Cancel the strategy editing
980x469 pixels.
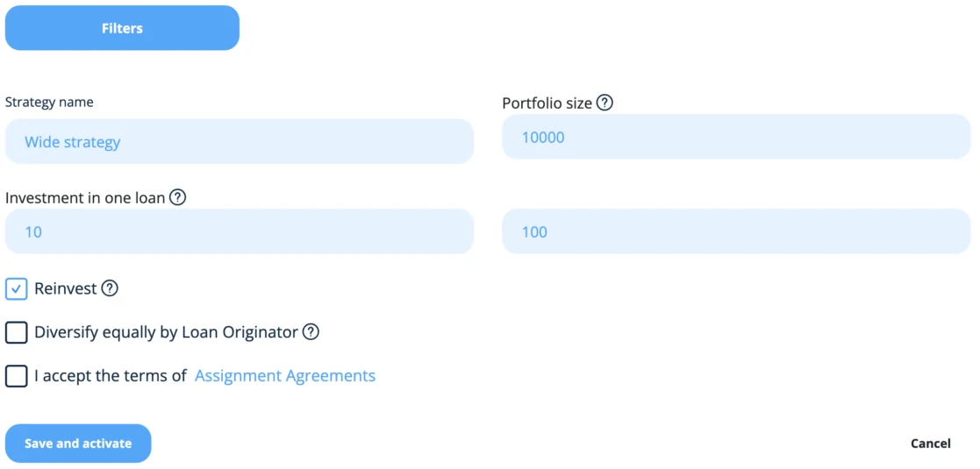point(931,444)
